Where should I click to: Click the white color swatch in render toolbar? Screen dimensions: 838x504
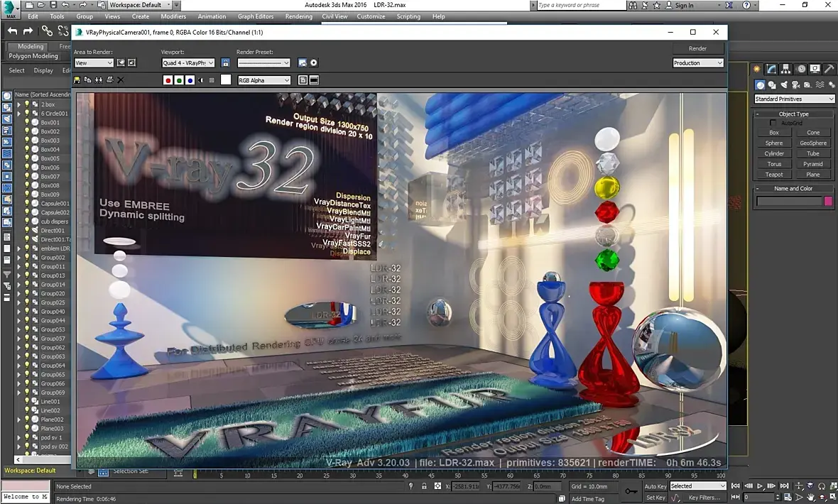tap(226, 80)
